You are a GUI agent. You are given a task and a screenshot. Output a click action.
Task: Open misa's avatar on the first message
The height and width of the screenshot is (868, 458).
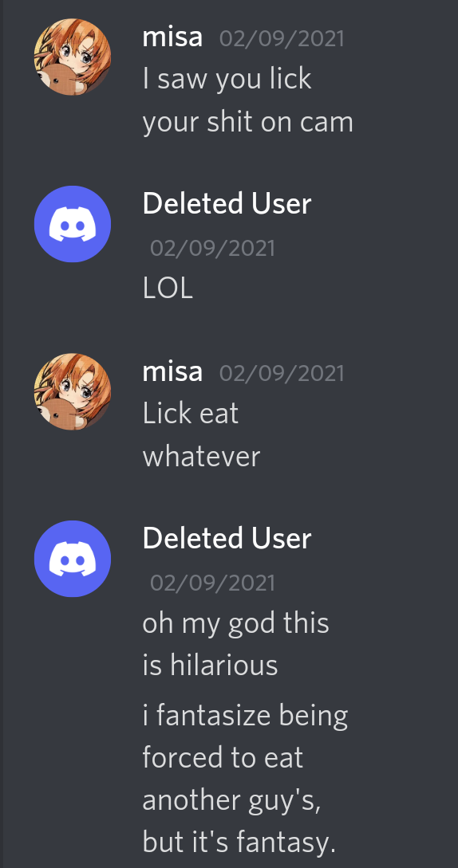click(x=73, y=57)
